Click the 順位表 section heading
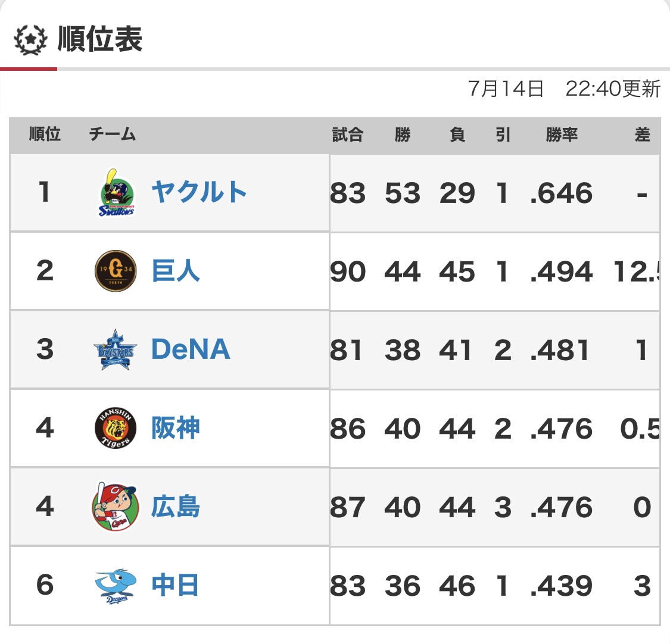The height and width of the screenshot is (644, 670). 100,40
